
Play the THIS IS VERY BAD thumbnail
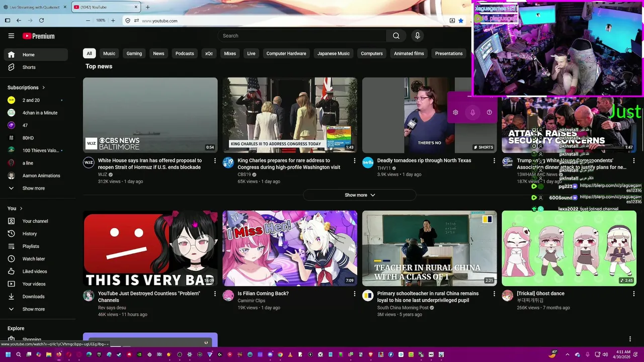150,248
